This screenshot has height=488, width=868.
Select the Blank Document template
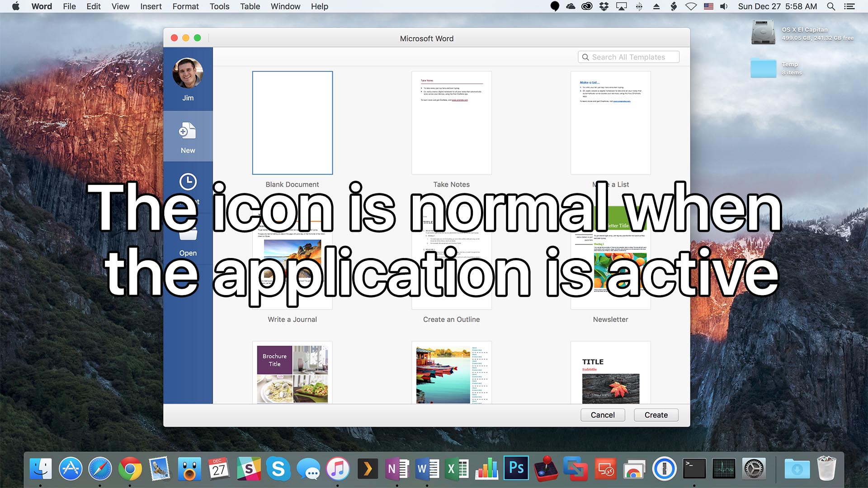tap(292, 123)
